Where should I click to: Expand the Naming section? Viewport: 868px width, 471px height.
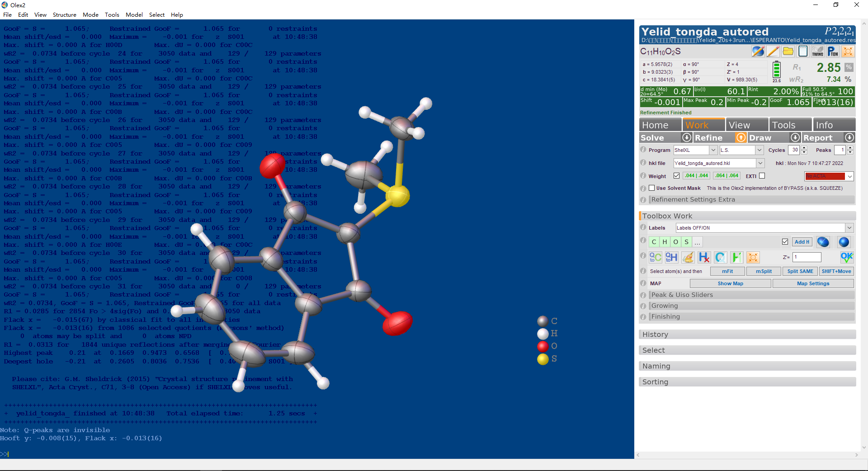[x=747, y=366]
